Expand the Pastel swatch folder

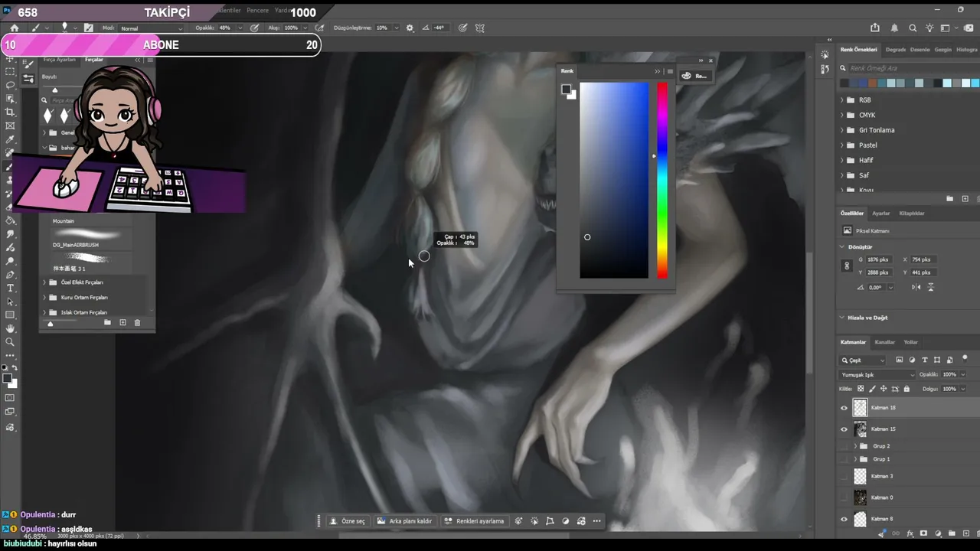(x=842, y=145)
